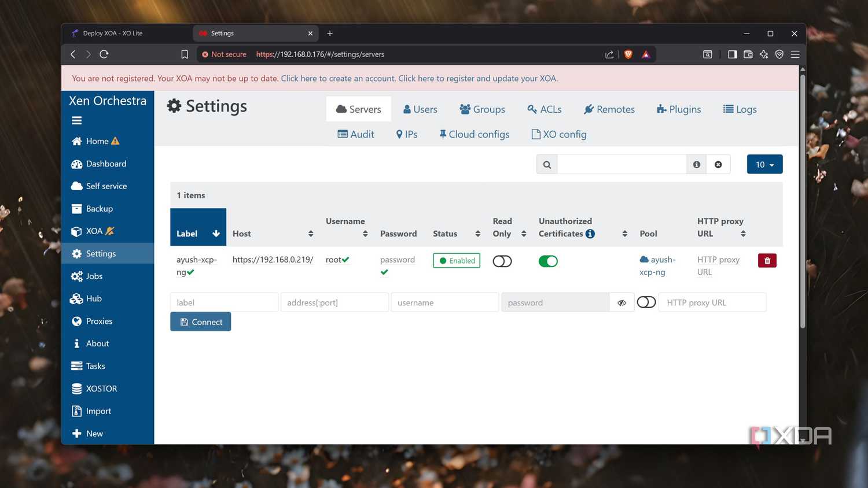Screen dimensions: 868x488
Task: Go back to the previous page
Action: 73,54
